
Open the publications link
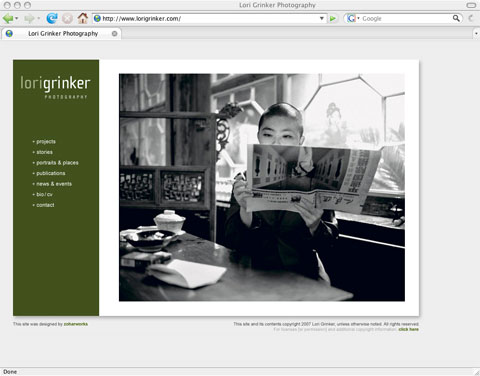[x=51, y=173]
